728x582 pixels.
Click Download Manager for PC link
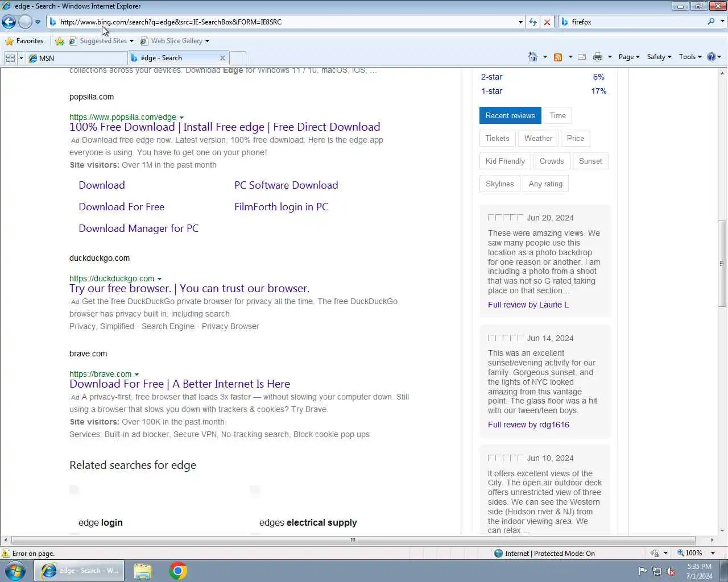click(x=139, y=228)
